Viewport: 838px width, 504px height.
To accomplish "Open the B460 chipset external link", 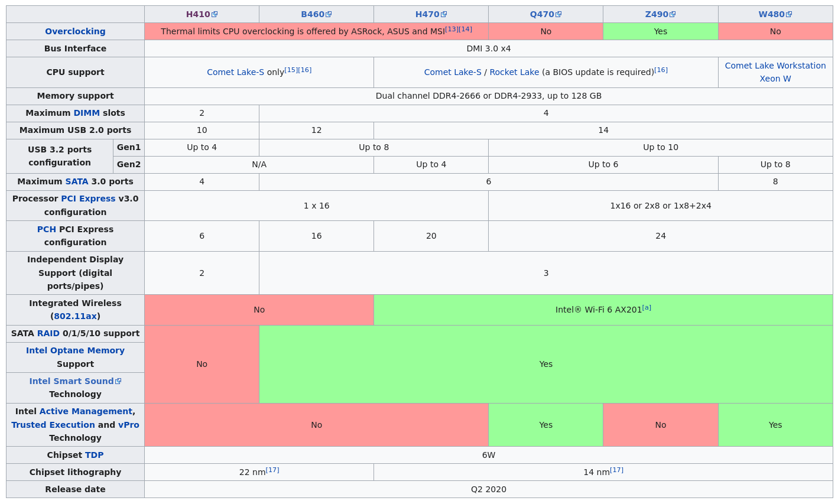I will 316,14.
